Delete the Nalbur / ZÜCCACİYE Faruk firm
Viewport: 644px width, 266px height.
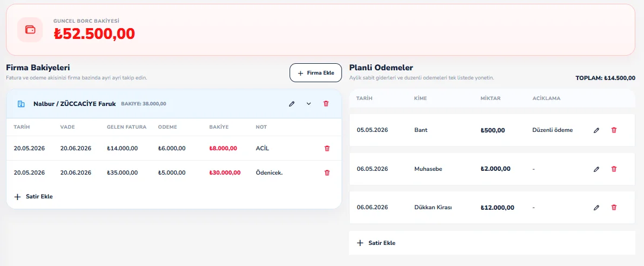[x=326, y=104]
